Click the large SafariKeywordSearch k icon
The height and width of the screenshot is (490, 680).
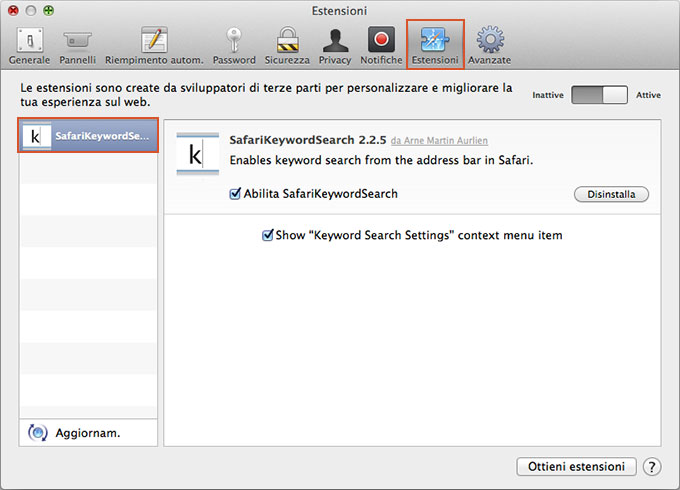point(197,154)
